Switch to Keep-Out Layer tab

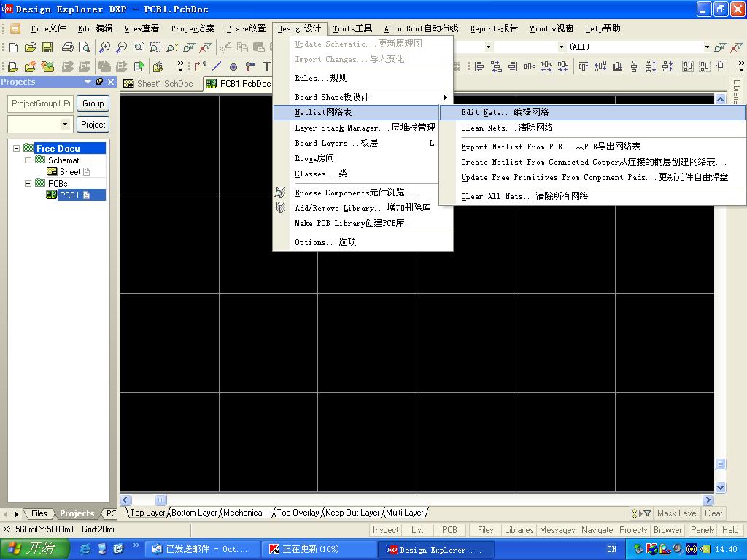tap(352, 513)
